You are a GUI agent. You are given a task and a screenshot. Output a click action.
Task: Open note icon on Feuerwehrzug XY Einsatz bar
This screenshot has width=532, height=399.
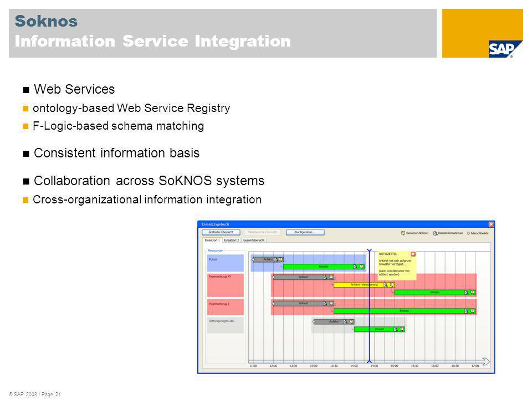point(472,292)
